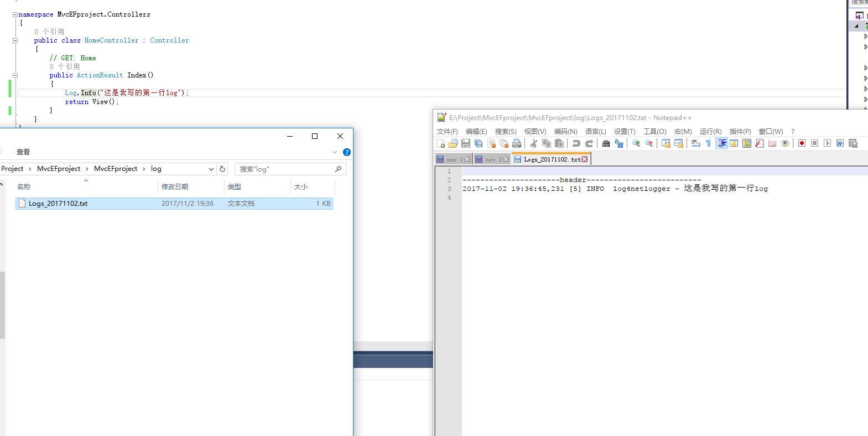Collapse HomeController class block
Screen dimensions: 868x436
point(15,40)
